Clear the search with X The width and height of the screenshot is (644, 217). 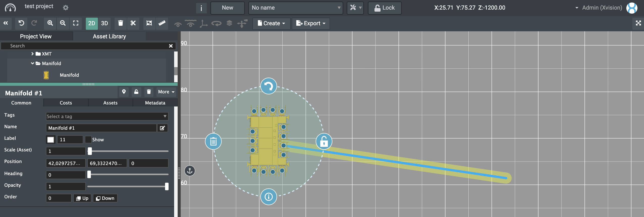[171, 46]
